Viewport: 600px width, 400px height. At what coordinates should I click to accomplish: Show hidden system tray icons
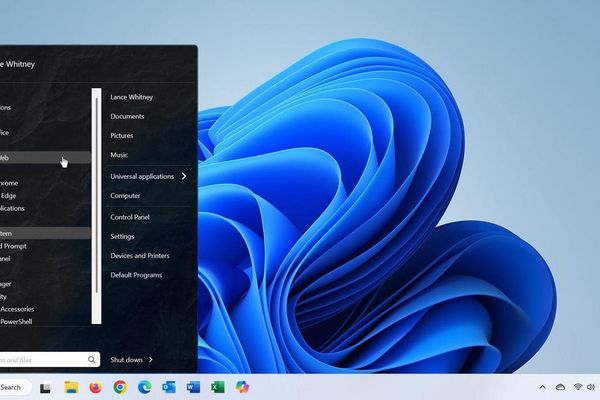tap(543, 387)
